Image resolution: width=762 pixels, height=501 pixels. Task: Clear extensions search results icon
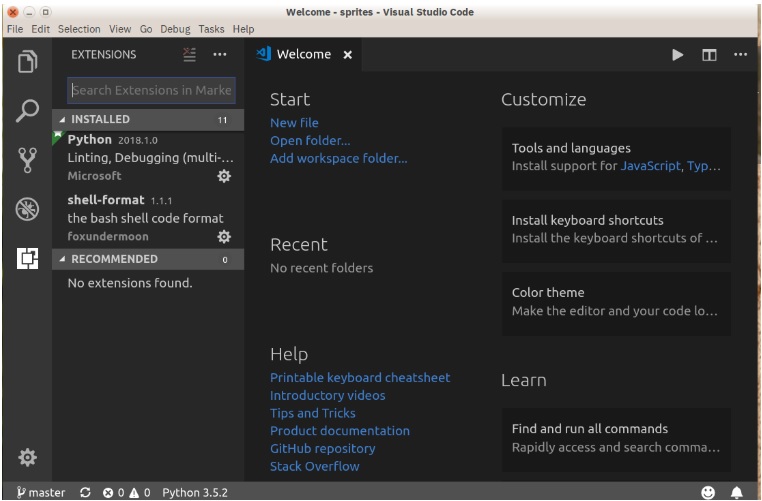[x=190, y=54]
